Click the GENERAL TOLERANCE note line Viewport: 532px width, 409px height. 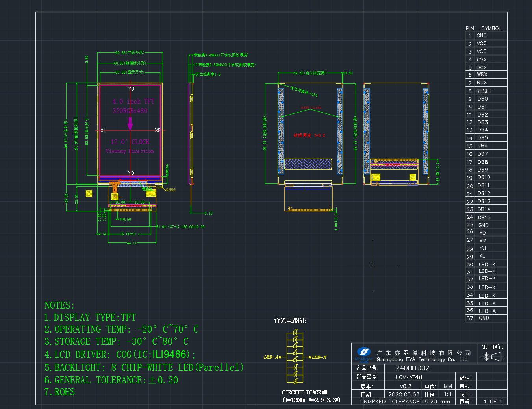tap(111, 380)
